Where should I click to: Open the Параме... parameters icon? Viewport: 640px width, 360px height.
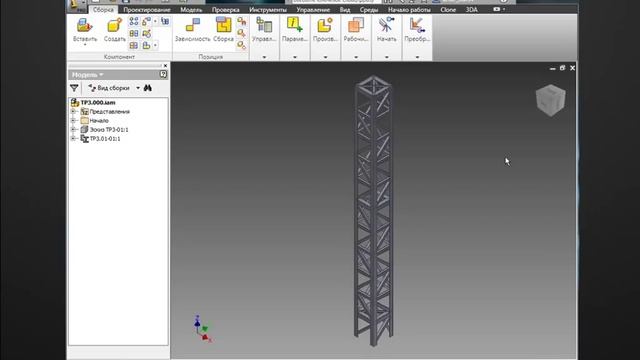click(x=294, y=25)
